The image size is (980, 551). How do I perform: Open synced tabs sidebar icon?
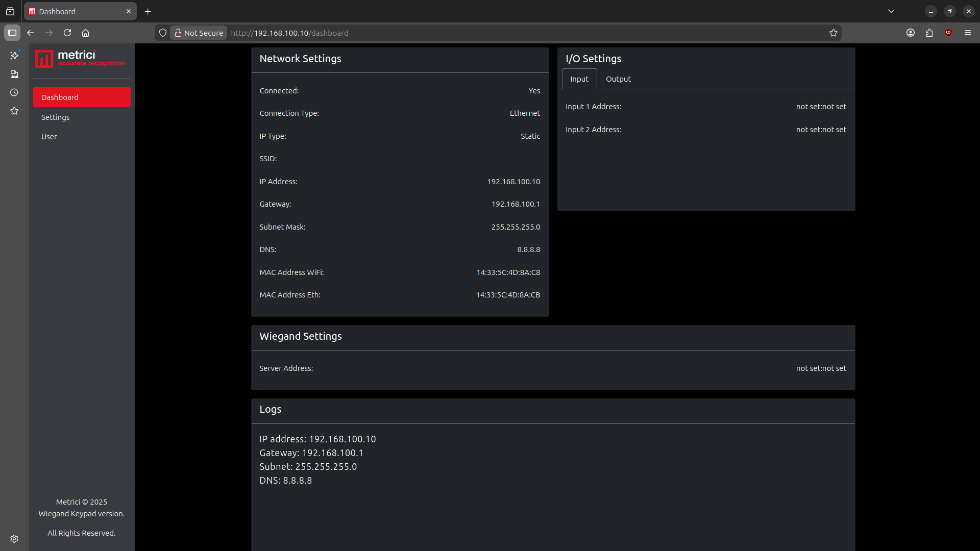[x=14, y=74]
